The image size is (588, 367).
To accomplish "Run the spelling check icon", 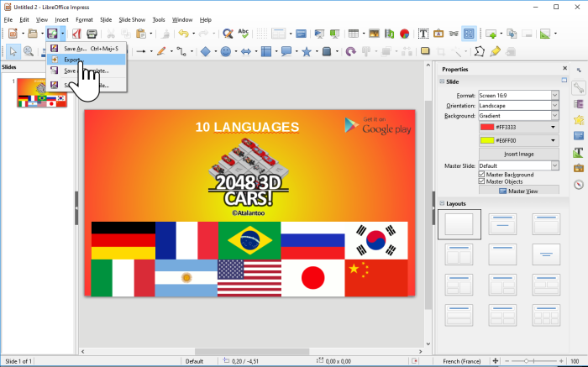I will (244, 34).
